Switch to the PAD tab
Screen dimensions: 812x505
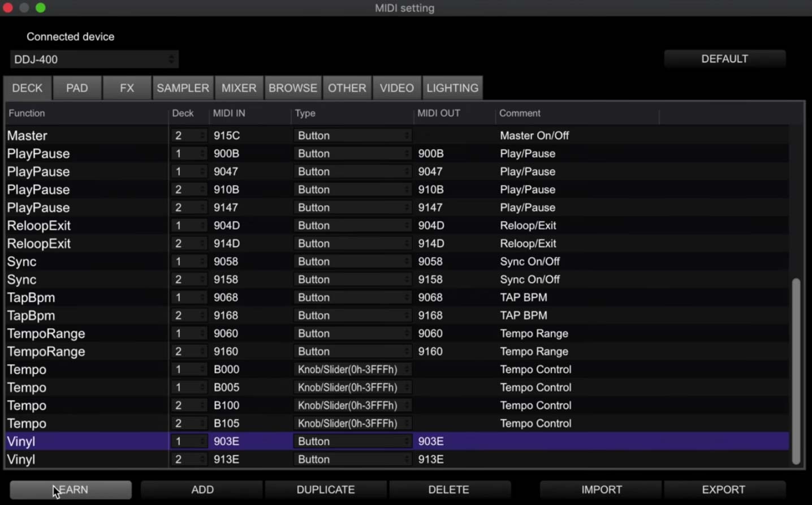pos(77,88)
